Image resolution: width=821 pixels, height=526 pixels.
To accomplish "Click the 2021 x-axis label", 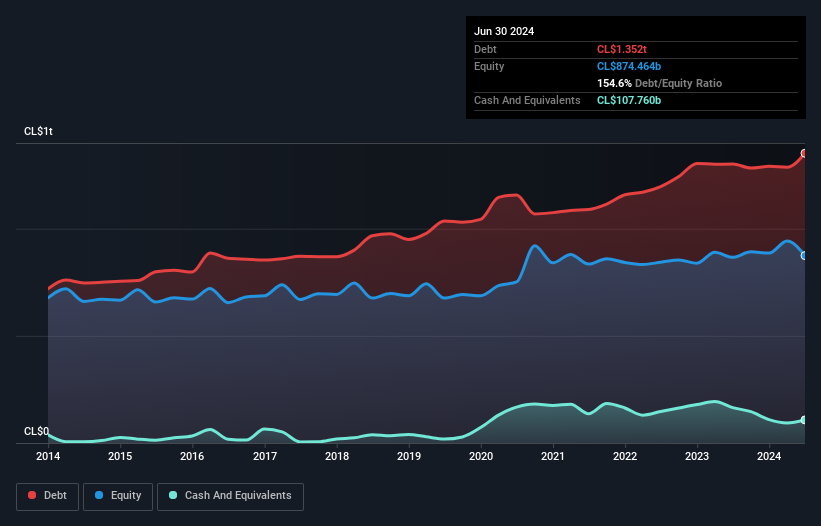I will (553, 456).
